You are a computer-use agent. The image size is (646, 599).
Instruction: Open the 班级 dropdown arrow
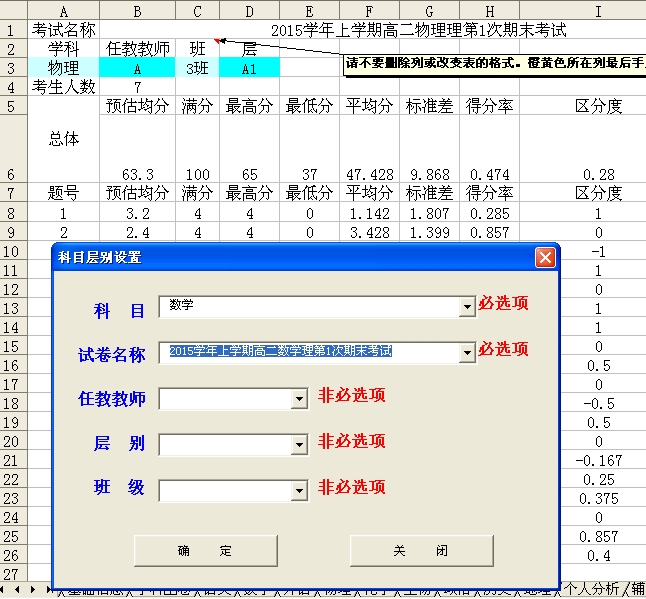click(x=299, y=492)
